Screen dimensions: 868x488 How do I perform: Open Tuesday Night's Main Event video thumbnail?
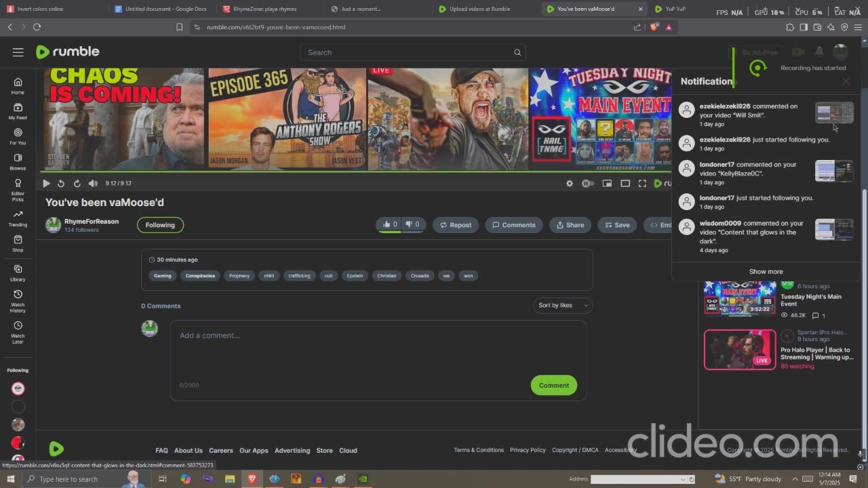(x=740, y=298)
